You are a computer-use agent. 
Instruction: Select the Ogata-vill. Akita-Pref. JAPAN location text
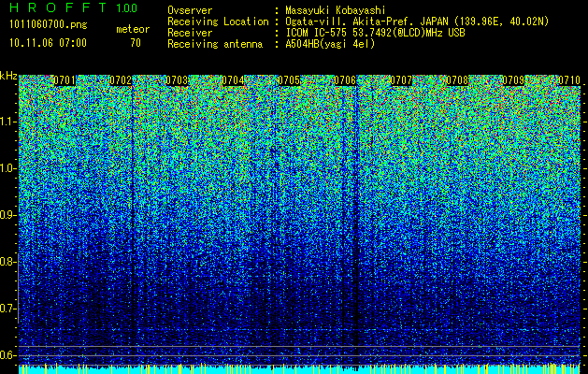point(417,22)
